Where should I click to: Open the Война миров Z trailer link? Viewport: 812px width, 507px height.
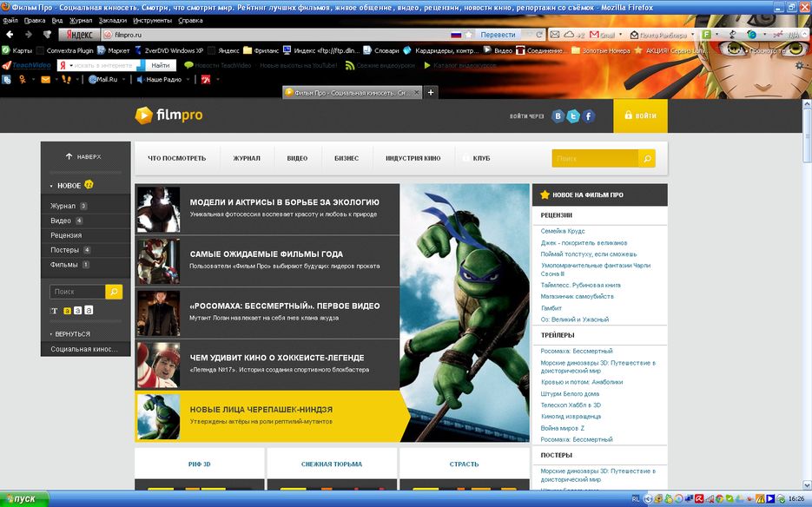click(x=563, y=428)
